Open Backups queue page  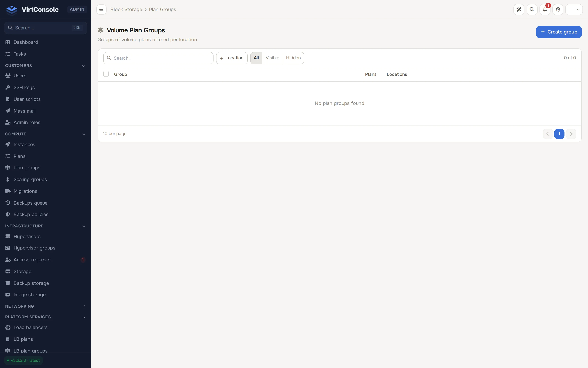[45, 203]
